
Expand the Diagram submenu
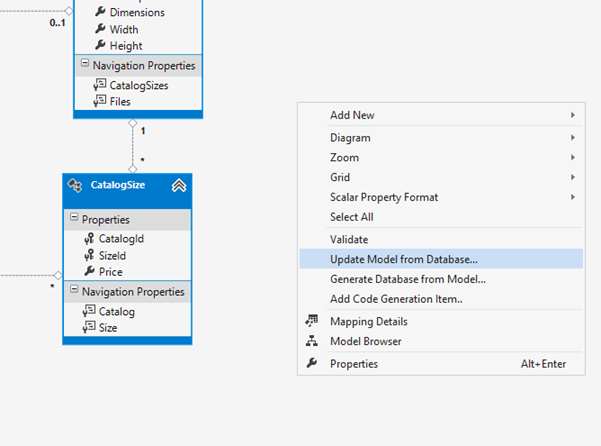350,137
